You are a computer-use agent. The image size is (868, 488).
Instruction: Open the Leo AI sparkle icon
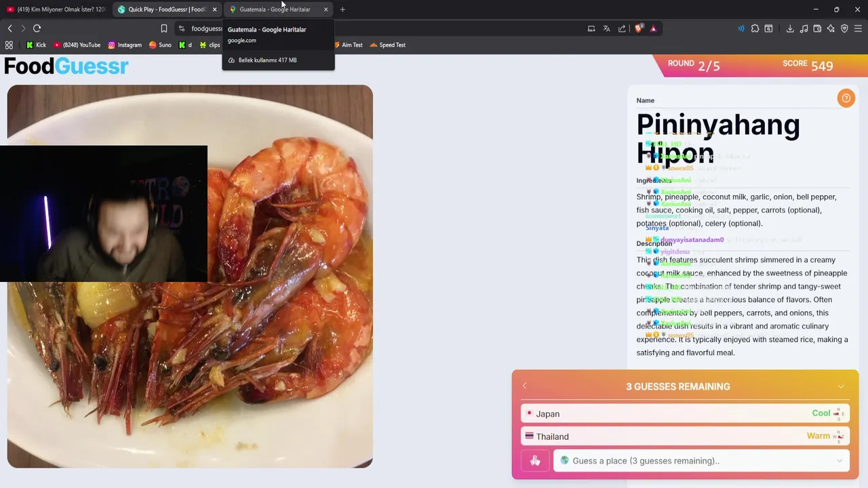pos(831,28)
